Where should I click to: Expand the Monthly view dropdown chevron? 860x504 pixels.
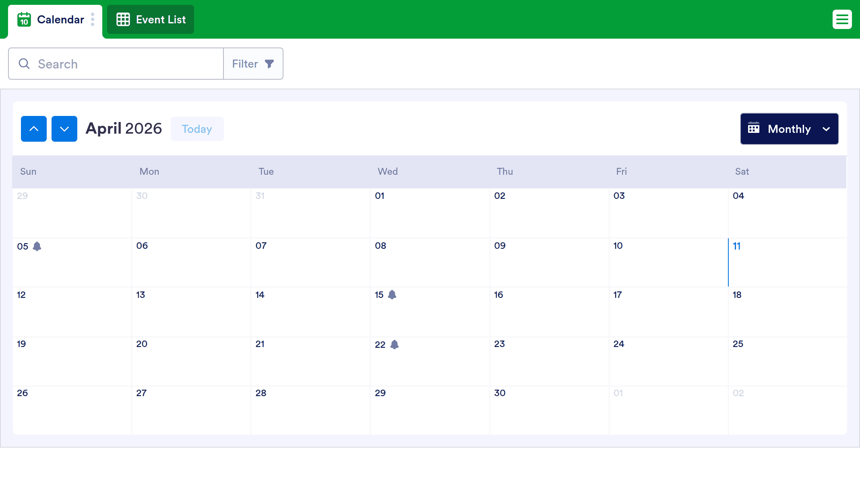[x=826, y=129]
